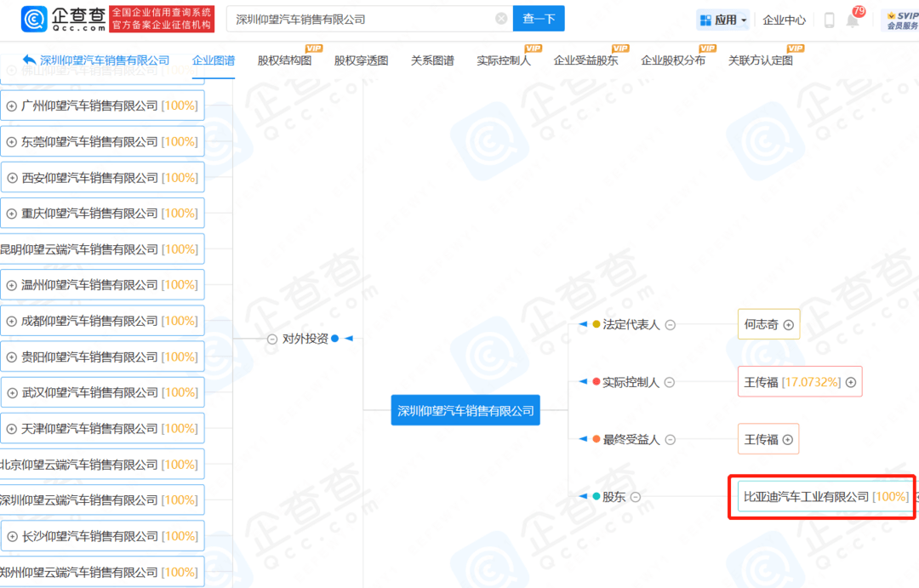Expand the 西安仰望汽车销售有限公司 node
919x588 pixels.
12,178
